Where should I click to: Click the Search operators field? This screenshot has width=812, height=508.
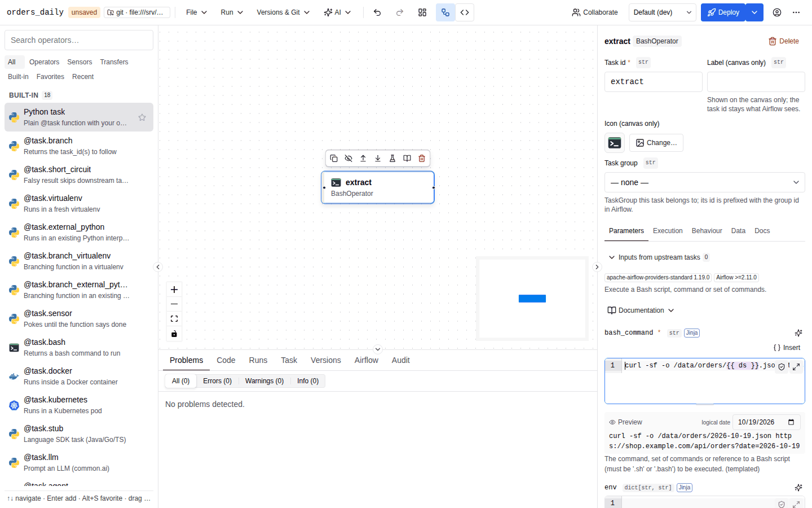tap(79, 40)
